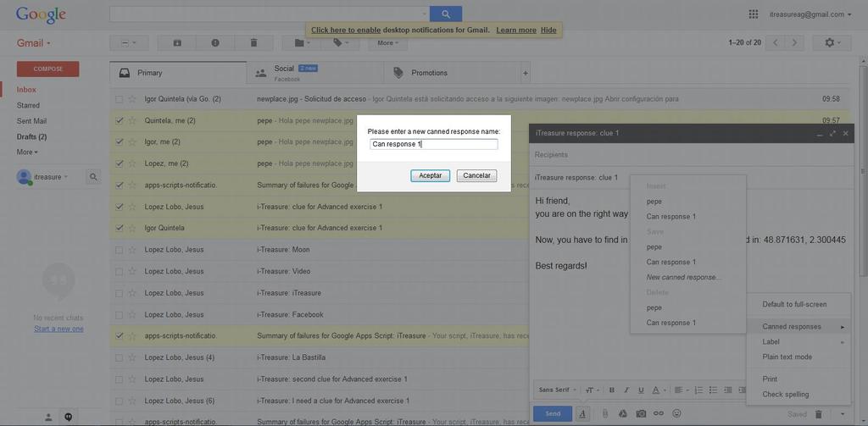868x426 pixels.
Task: Click the Archive icon in toolbar
Action: tap(177, 42)
